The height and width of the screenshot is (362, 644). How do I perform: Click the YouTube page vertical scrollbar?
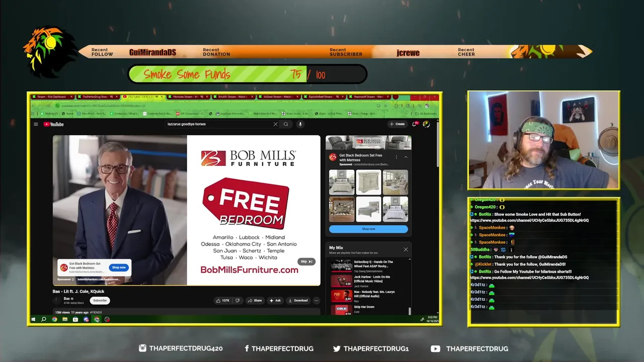(438, 145)
